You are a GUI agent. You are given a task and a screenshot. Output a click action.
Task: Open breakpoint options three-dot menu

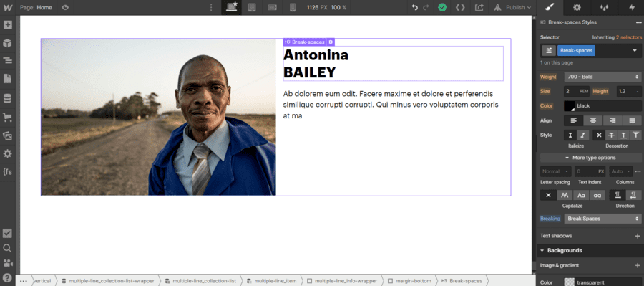coord(211,7)
